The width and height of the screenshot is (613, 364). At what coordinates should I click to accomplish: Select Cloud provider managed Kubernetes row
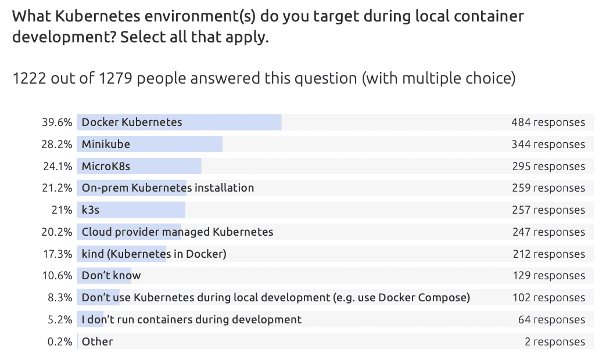point(335,232)
